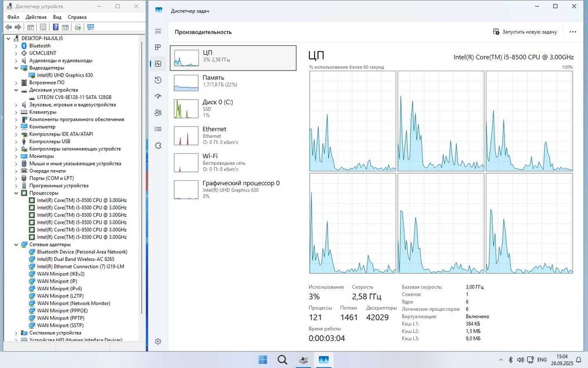Screen dimensions: 588x368
Task: Open the Вид menu
Action: (x=57, y=17)
